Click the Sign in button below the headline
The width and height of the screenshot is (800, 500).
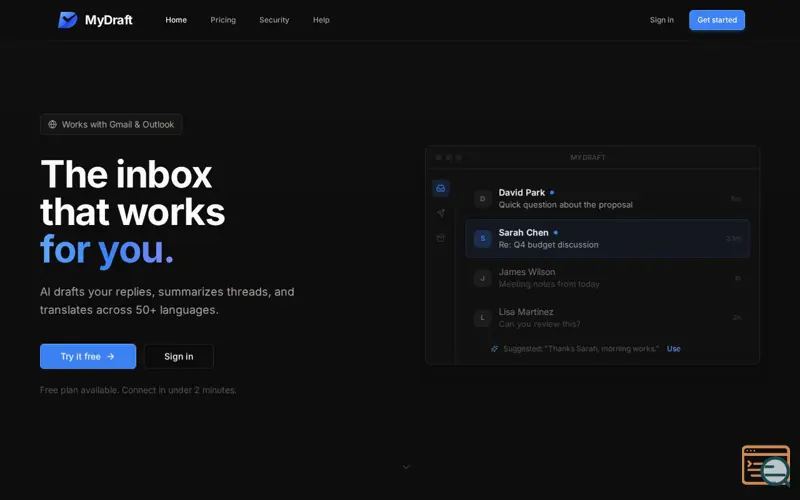click(x=179, y=356)
